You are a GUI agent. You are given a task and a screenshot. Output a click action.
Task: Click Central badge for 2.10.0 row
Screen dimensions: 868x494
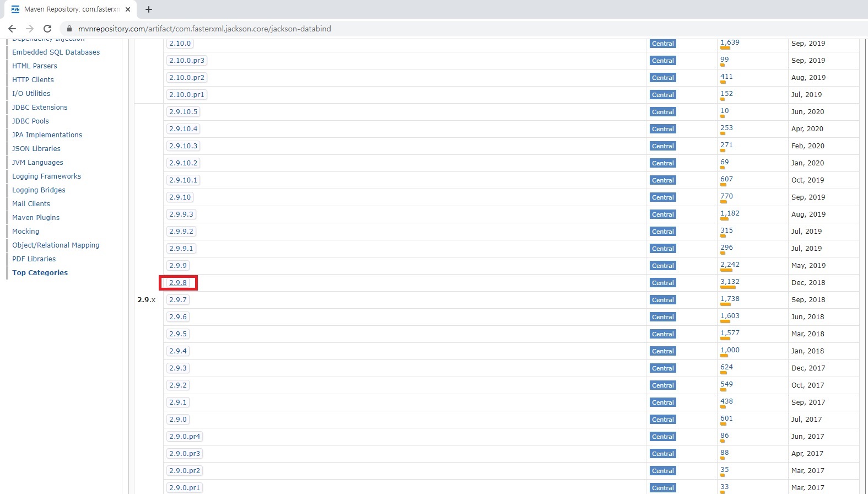coord(662,44)
